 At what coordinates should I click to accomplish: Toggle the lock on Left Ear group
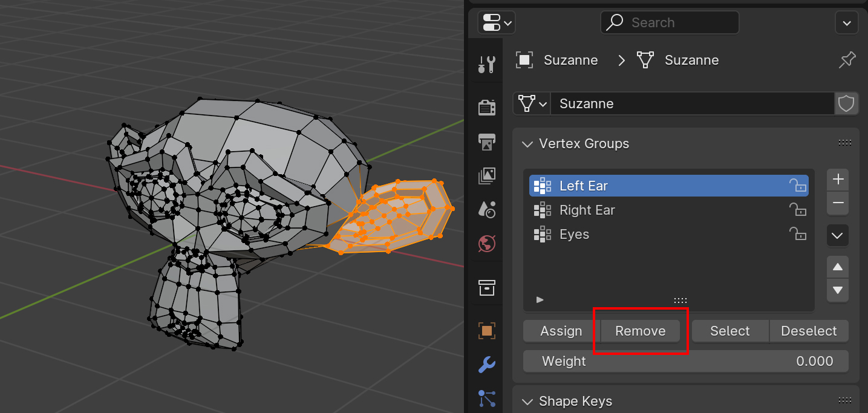pos(798,186)
